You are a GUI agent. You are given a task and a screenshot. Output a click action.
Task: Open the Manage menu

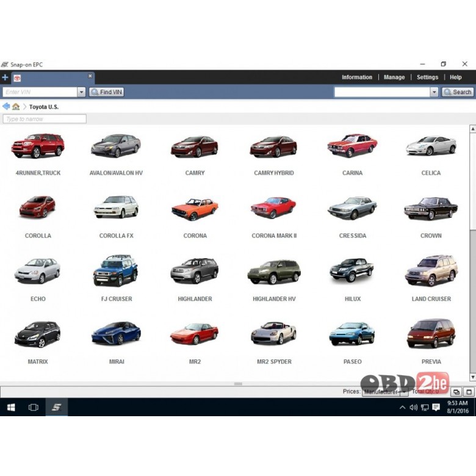(x=394, y=77)
